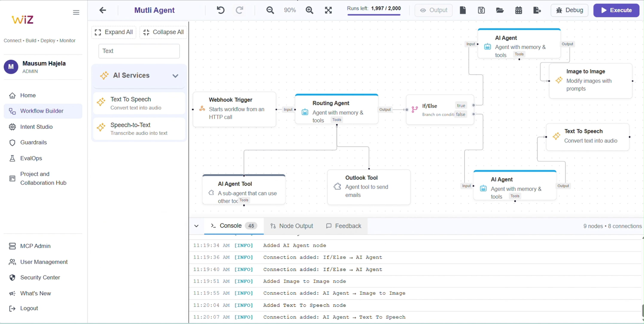The width and height of the screenshot is (644, 324).
Task: Collapse the console panel chevron
Action: click(196, 226)
